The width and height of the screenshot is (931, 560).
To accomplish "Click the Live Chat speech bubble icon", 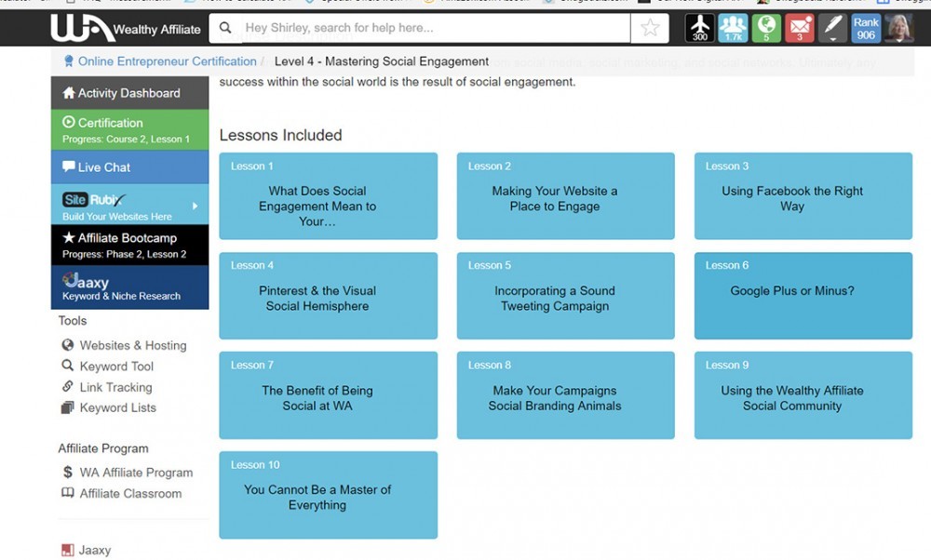I will tap(69, 167).
